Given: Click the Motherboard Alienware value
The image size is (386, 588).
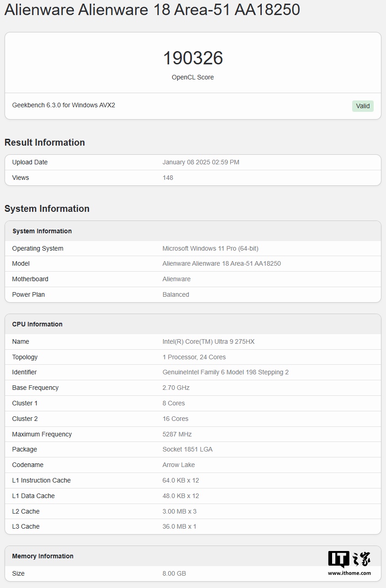Looking at the screenshot, I should point(176,279).
